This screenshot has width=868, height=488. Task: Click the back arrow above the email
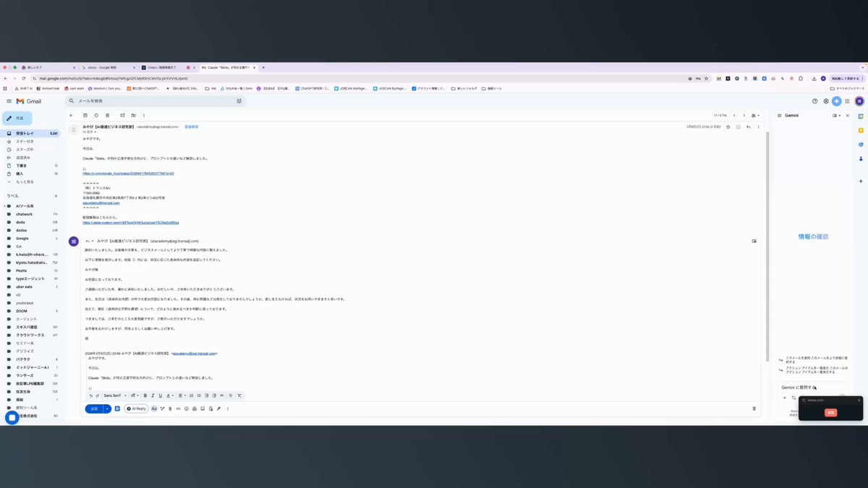coord(71,115)
